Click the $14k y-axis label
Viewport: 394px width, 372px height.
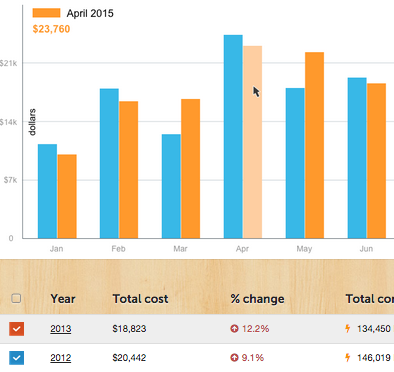[x=8, y=122]
